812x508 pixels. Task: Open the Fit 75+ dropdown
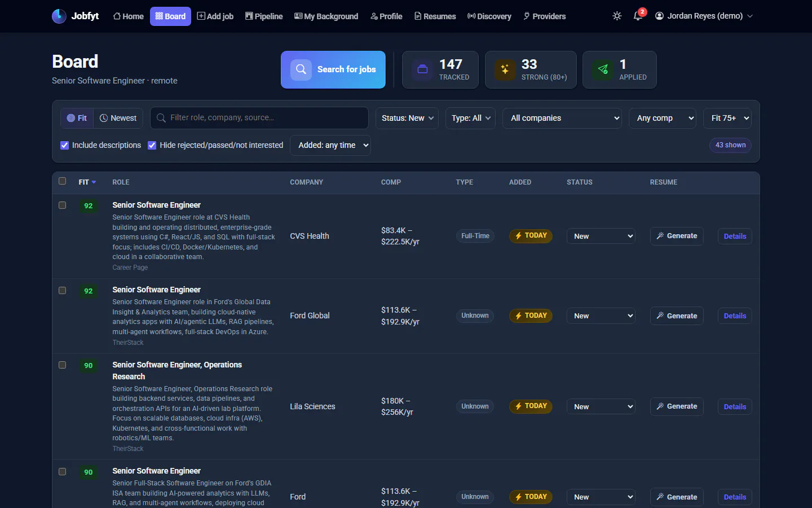(727, 118)
